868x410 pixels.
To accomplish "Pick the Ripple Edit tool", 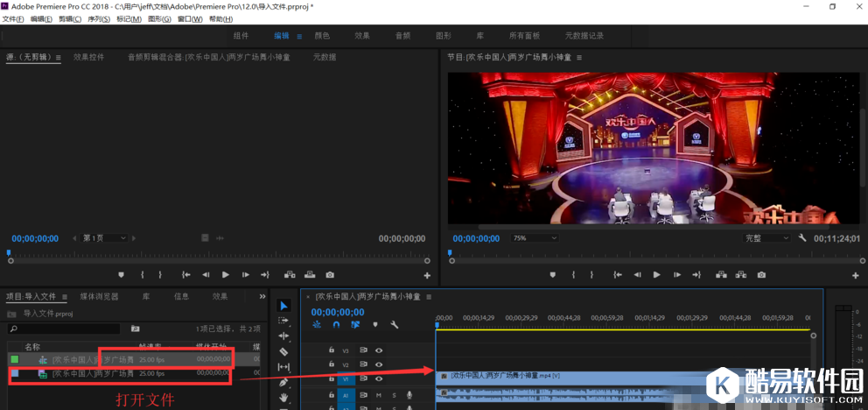I will [283, 336].
